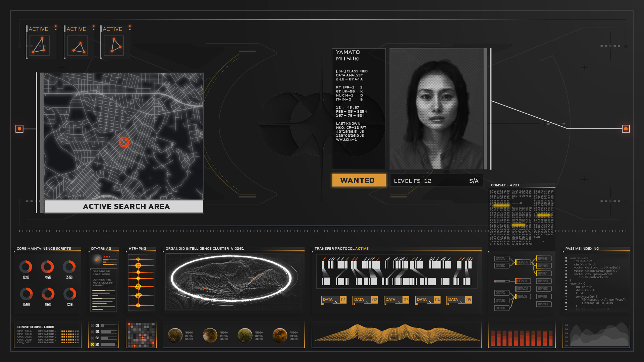The image size is (644, 362).
Task: Click the slider connected to SERV.11
Action: [502, 281]
